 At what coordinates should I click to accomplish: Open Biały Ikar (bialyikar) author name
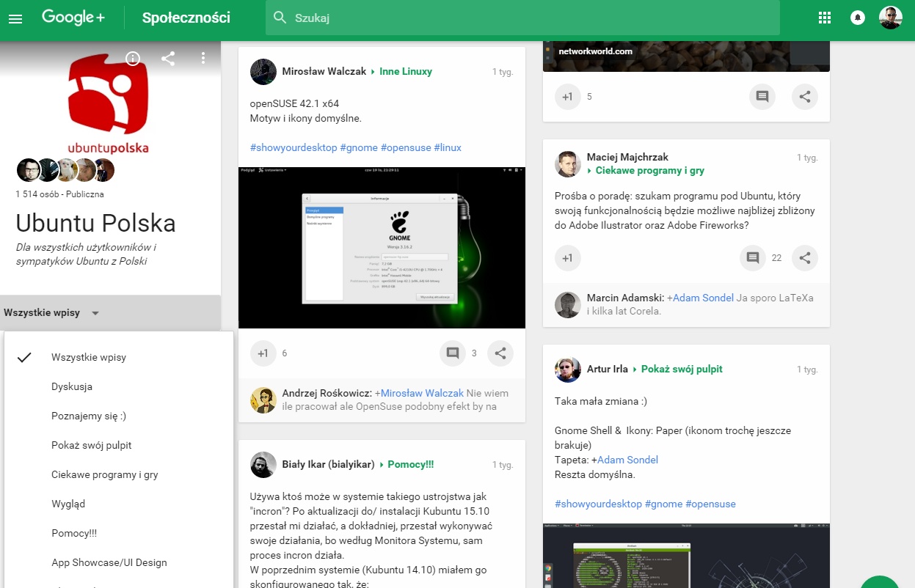329,465
